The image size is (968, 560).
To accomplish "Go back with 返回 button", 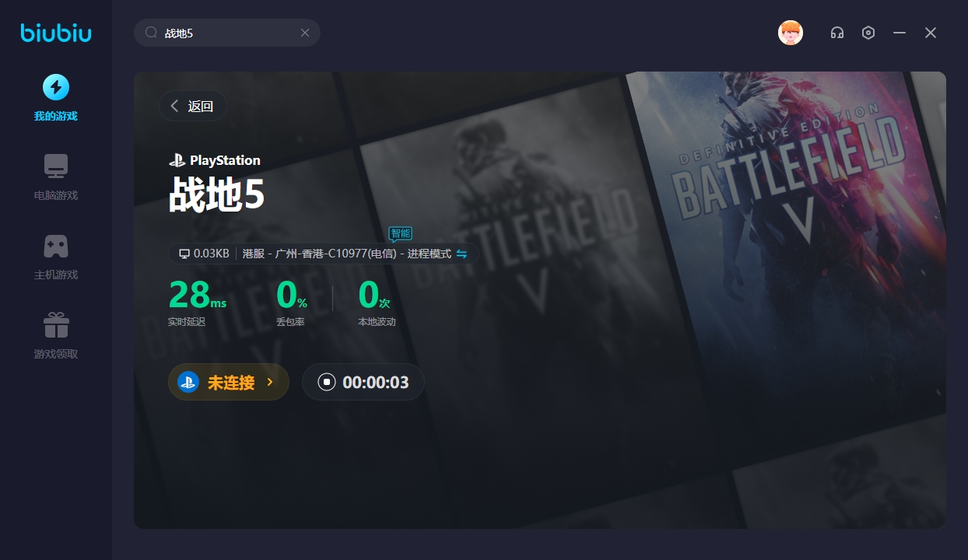I will (193, 106).
